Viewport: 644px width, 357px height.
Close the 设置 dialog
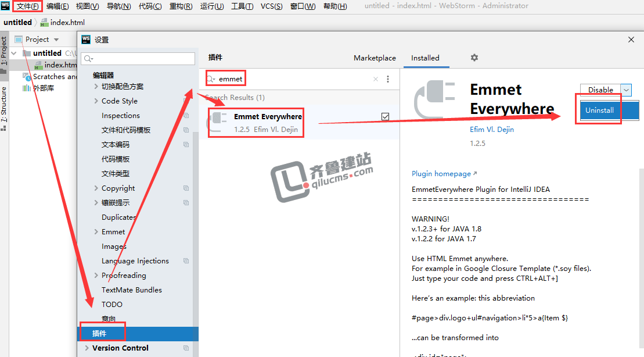pos(631,40)
